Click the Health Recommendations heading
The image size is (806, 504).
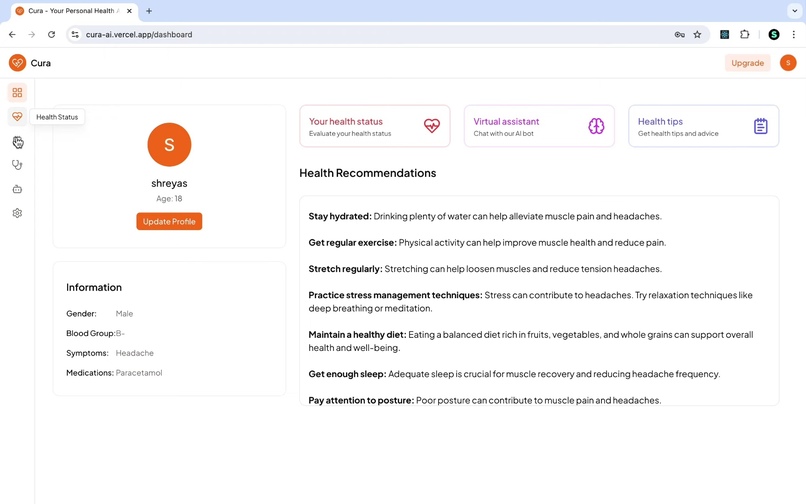pos(368,173)
